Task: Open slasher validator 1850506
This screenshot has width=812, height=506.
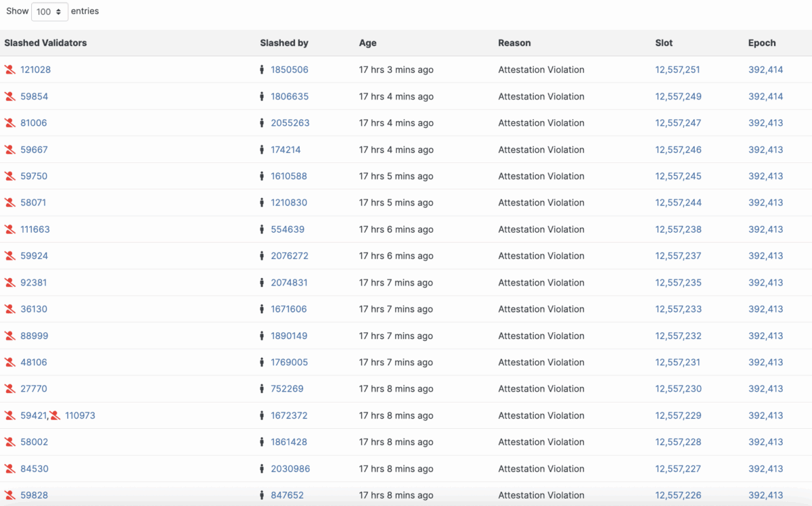Action: [x=290, y=70]
